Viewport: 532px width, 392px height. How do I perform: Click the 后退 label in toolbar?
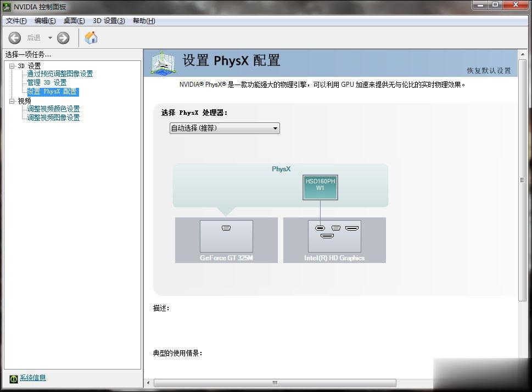pyautogui.click(x=33, y=38)
